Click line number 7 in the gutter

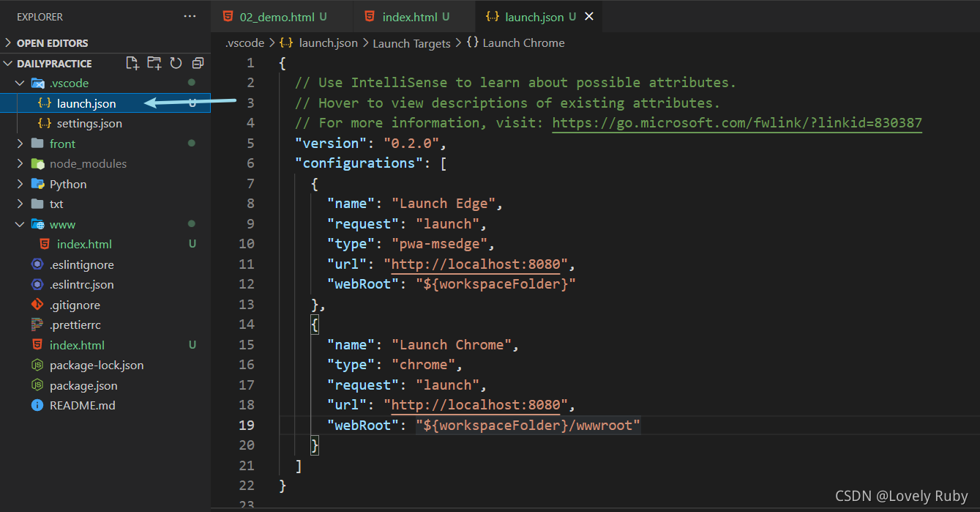[x=250, y=183]
